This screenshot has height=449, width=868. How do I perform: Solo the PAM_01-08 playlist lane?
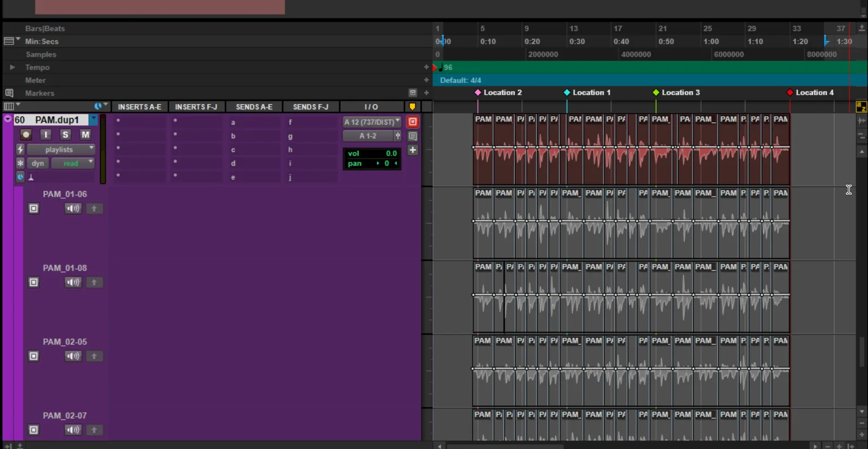34,282
